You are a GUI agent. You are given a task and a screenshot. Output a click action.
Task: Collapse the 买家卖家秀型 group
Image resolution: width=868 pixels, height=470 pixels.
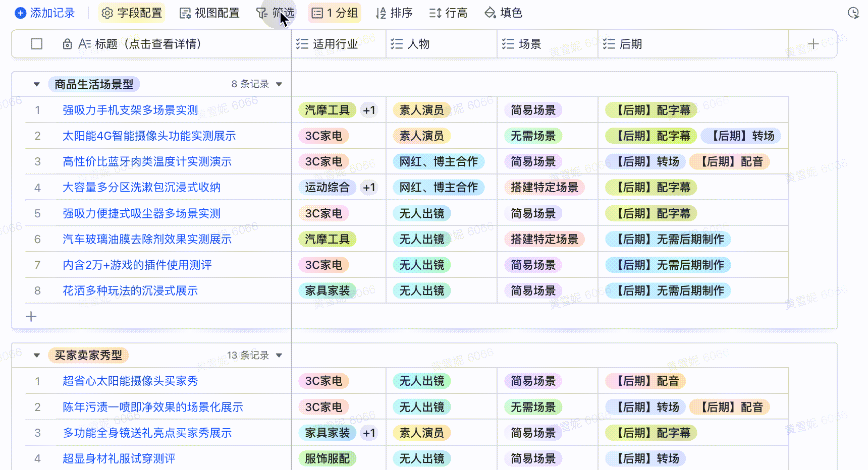point(37,356)
